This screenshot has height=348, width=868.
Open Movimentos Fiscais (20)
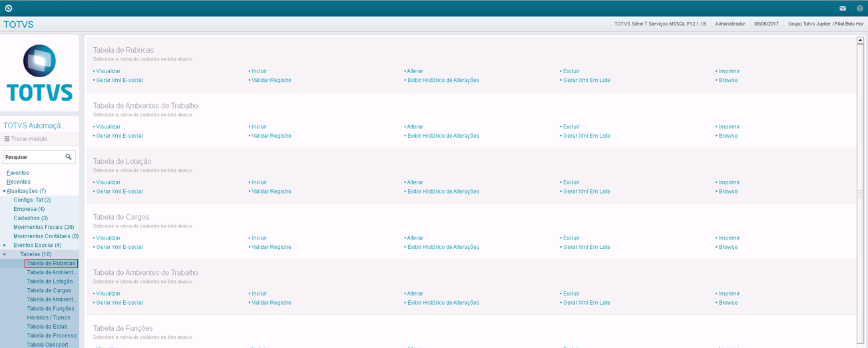click(x=44, y=227)
